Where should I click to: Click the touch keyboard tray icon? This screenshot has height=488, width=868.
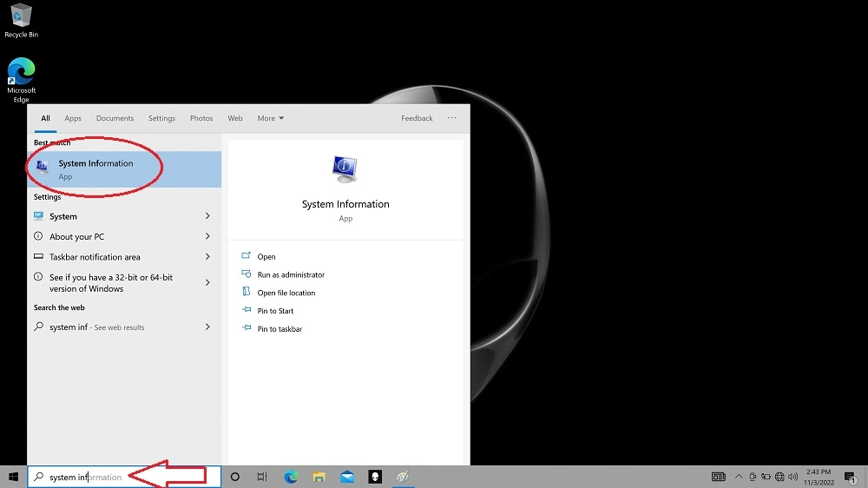(719, 477)
